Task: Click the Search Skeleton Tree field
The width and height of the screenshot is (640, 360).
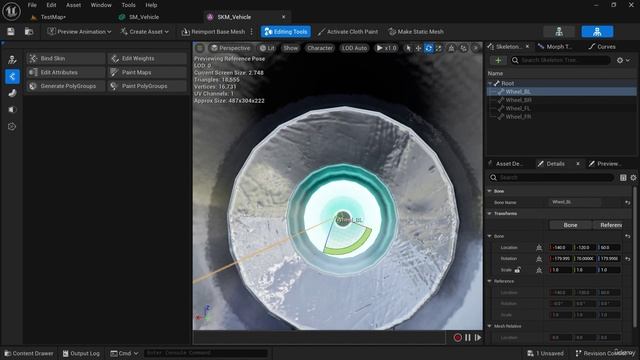Action: [560, 60]
